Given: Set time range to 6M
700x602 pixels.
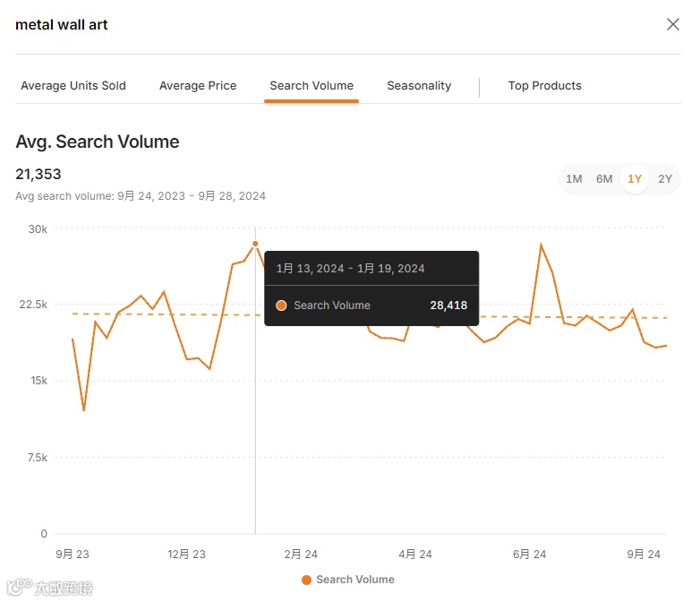Looking at the screenshot, I should click(x=604, y=179).
